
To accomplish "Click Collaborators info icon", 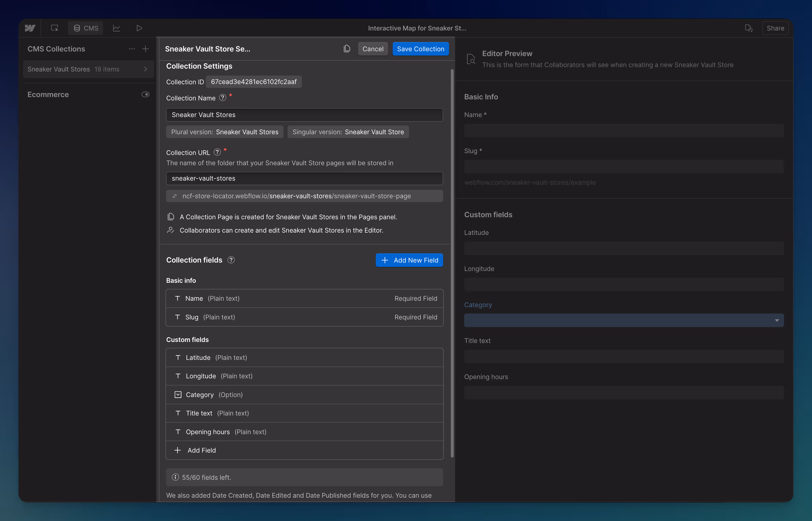I will pyautogui.click(x=171, y=230).
